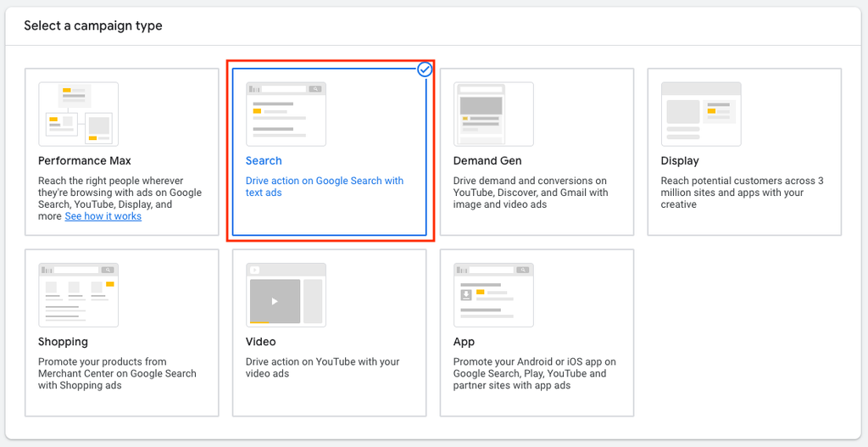Click 'Drive action on YouTube' description

tap(323, 368)
